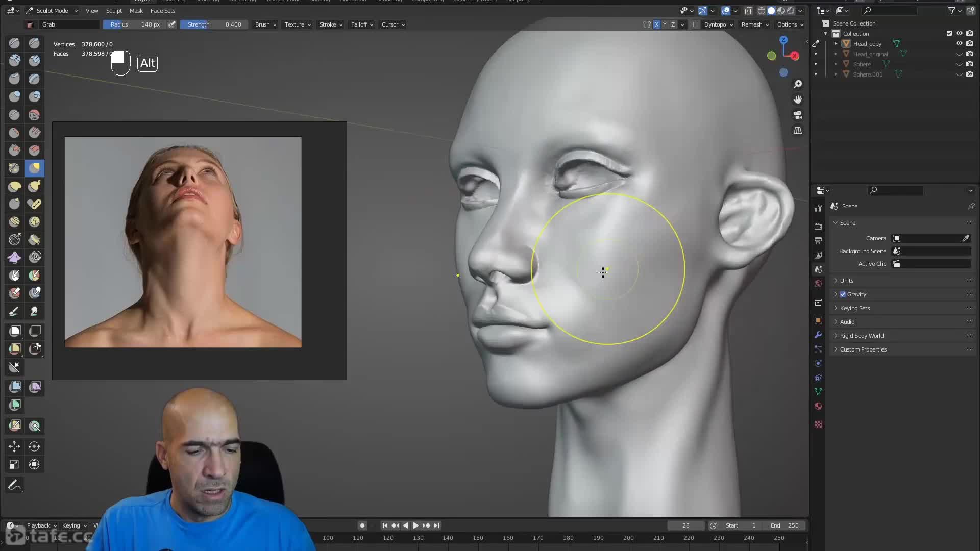Hide Head_copy with its eye icon
This screenshot has width=980, height=551.
[959, 44]
